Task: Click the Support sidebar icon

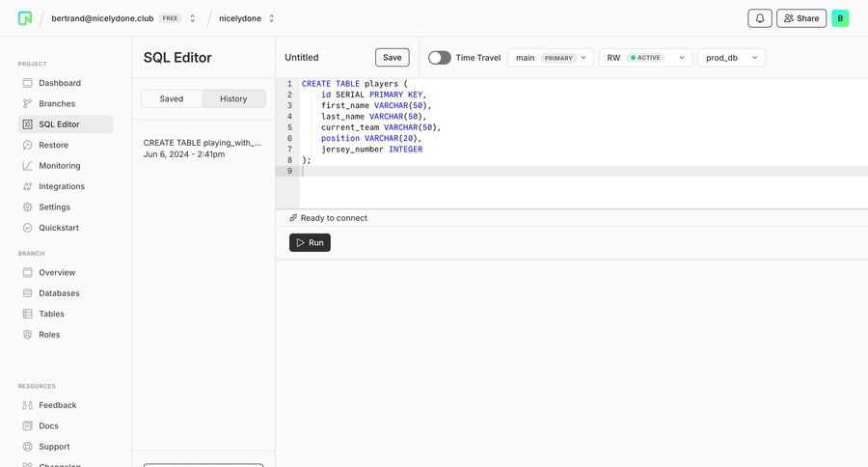Action: (28, 447)
